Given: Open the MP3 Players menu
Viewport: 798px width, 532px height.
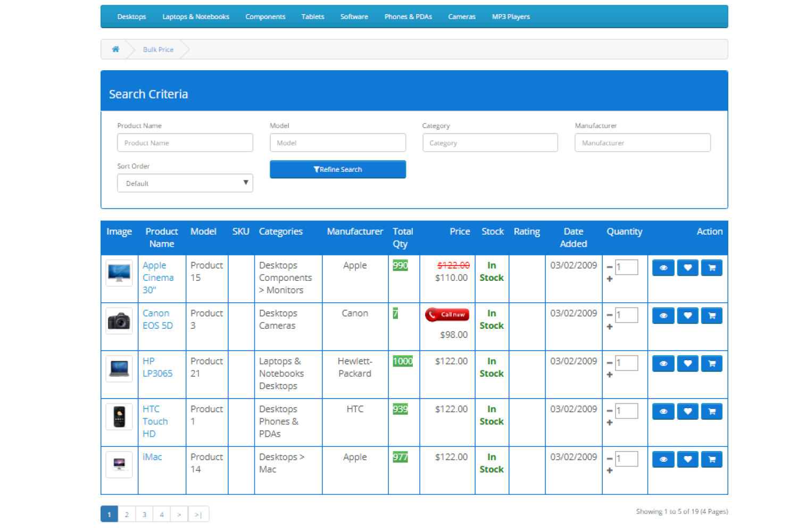Looking at the screenshot, I should point(511,16).
